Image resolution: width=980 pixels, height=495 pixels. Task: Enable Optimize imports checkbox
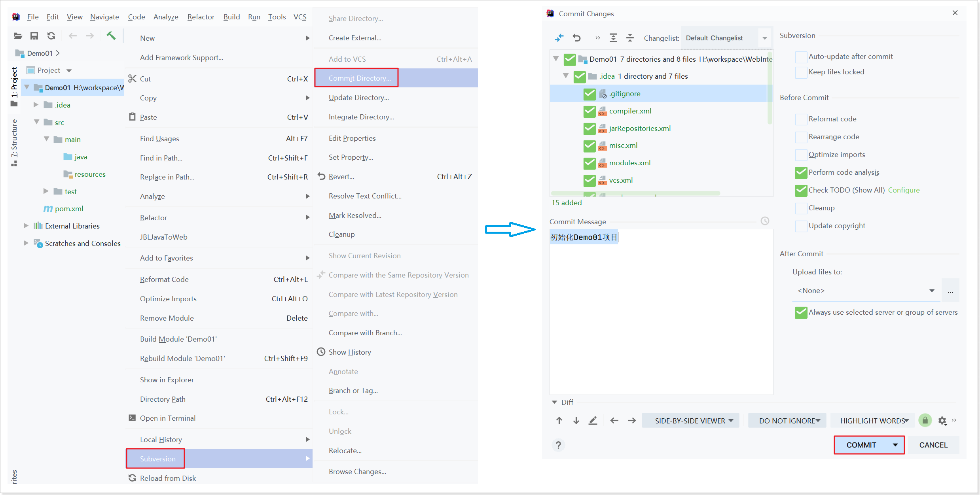(x=801, y=155)
